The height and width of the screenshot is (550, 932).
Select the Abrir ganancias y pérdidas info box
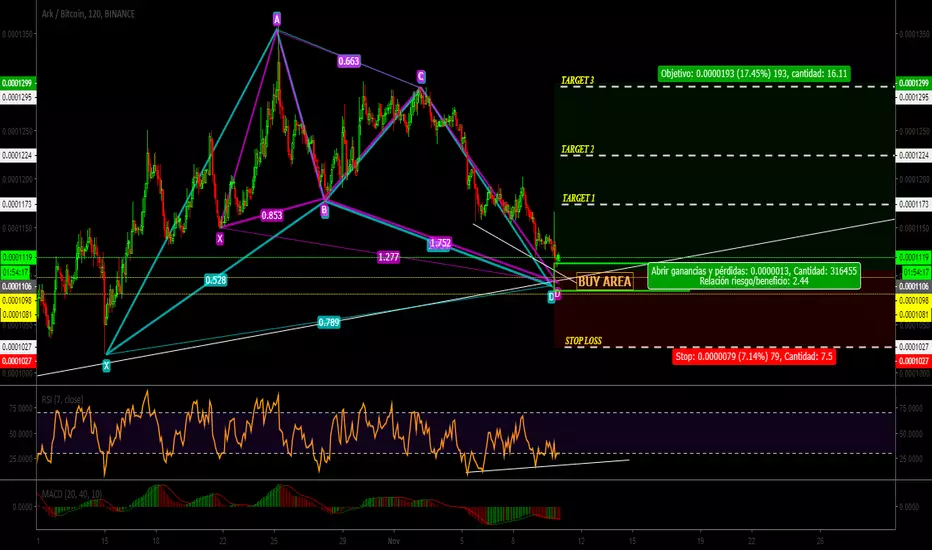tap(754, 276)
